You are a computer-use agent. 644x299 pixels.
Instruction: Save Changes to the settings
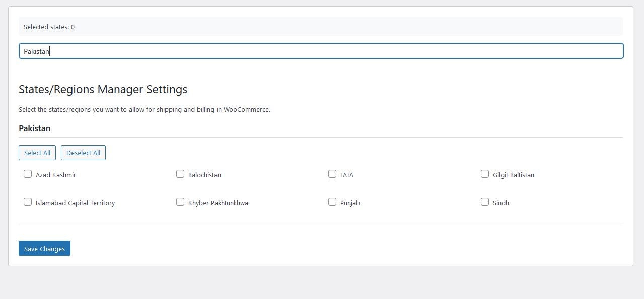click(x=44, y=248)
